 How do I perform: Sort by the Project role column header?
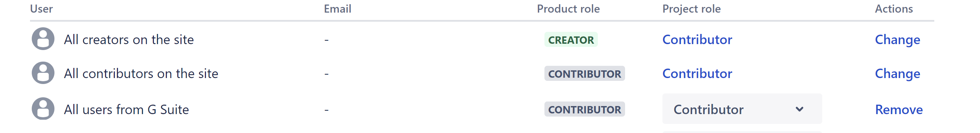click(691, 9)
